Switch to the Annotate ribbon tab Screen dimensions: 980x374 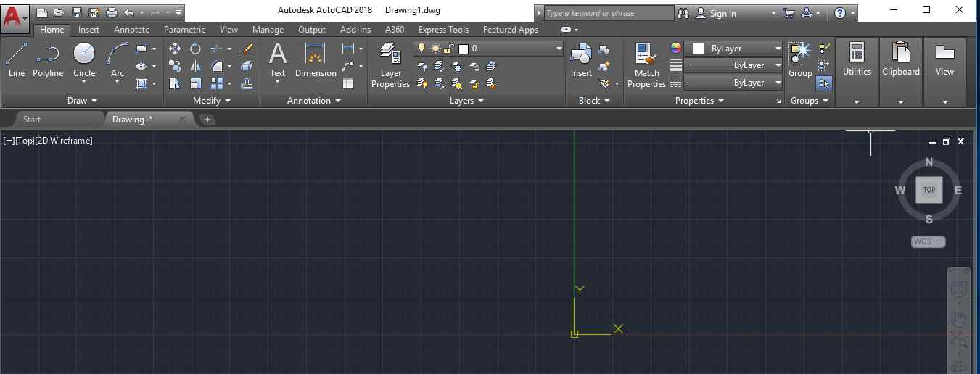pyautogui.click(x=131, y=30)
